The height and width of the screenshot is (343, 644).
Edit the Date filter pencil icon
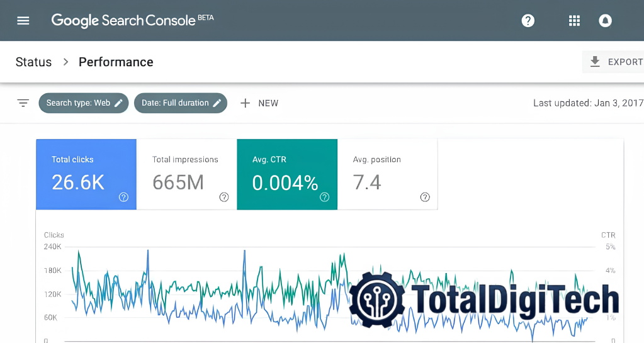(217, 103)
